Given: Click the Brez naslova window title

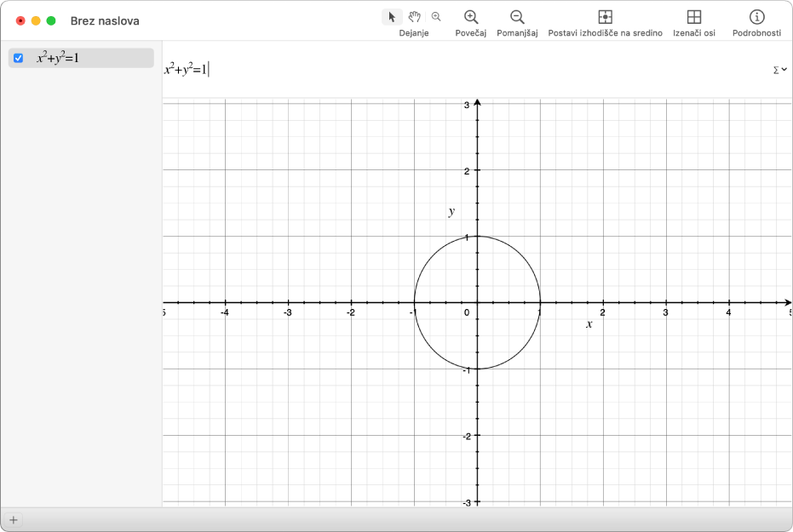Looking at the screenshot, I should pos(105,20).
